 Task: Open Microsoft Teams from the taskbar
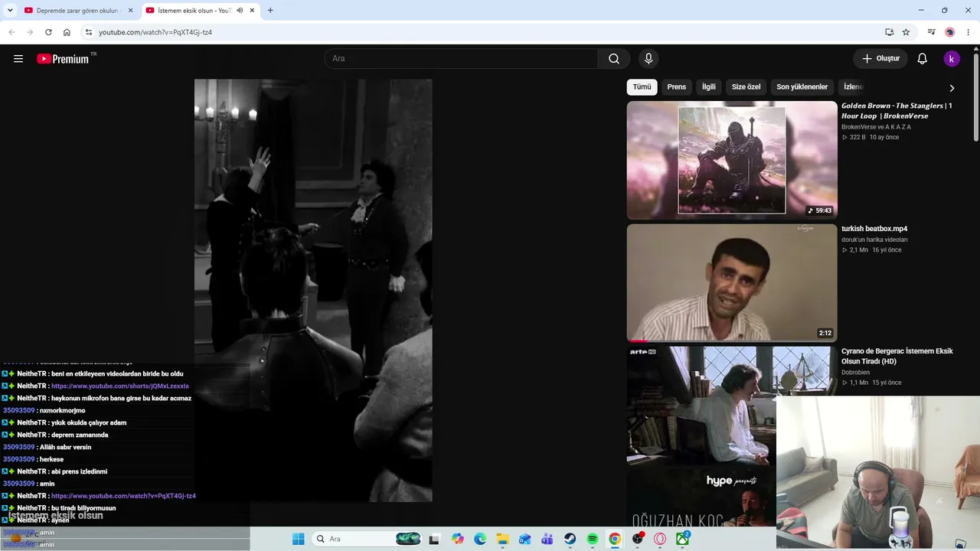click(547, 539)
